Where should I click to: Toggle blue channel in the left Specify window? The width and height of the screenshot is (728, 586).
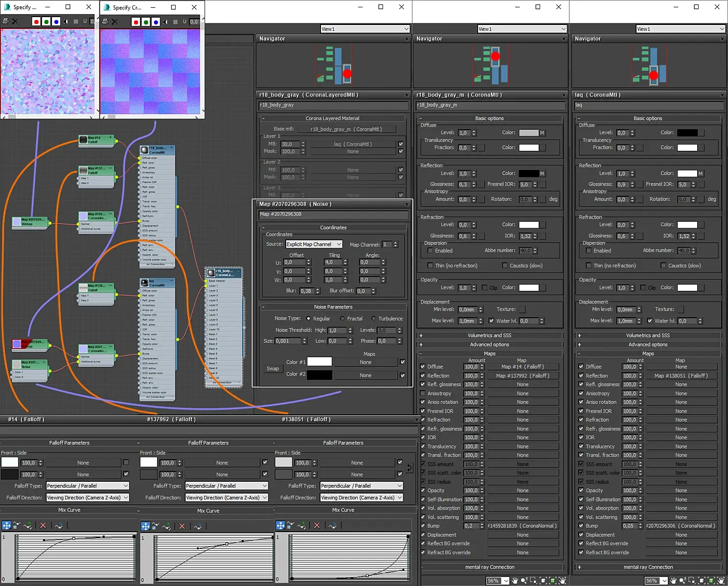[56, 22]
